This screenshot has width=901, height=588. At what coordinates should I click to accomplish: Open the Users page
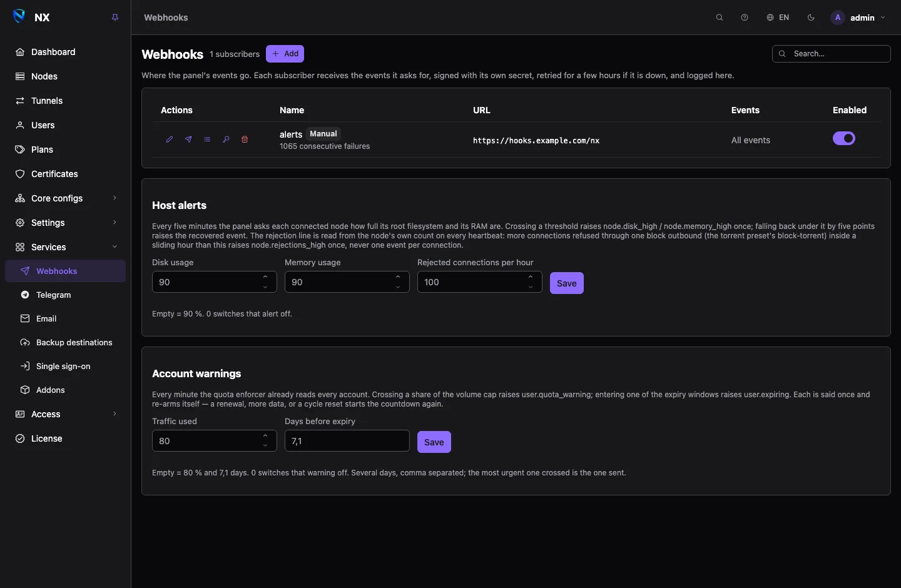point(66,125)
